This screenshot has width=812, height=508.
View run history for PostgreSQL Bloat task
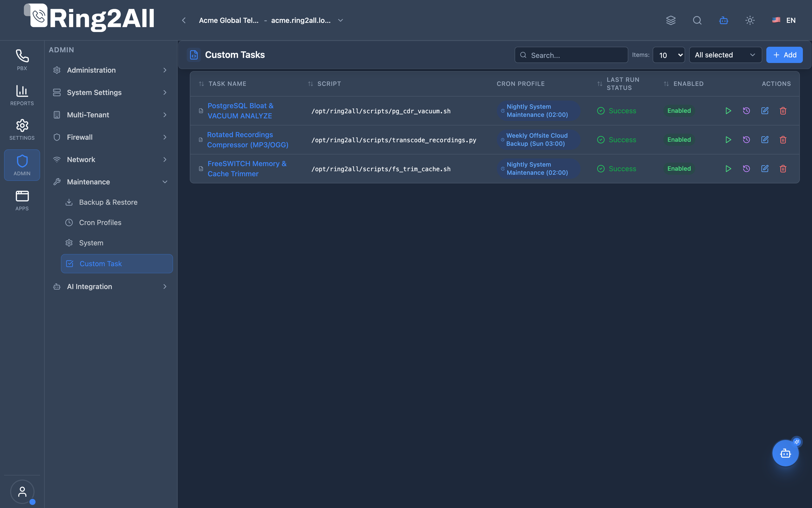(746, 111)
